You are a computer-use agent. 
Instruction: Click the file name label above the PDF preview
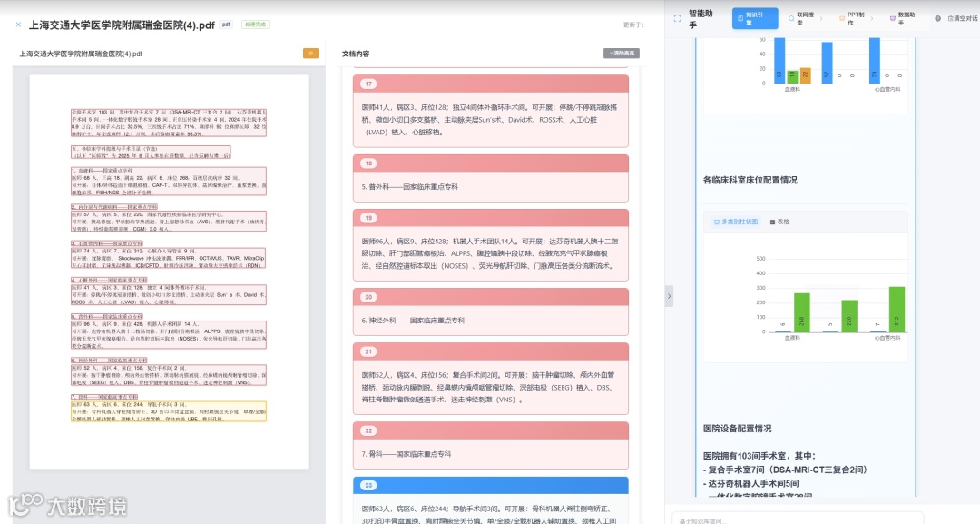(81, 54)
